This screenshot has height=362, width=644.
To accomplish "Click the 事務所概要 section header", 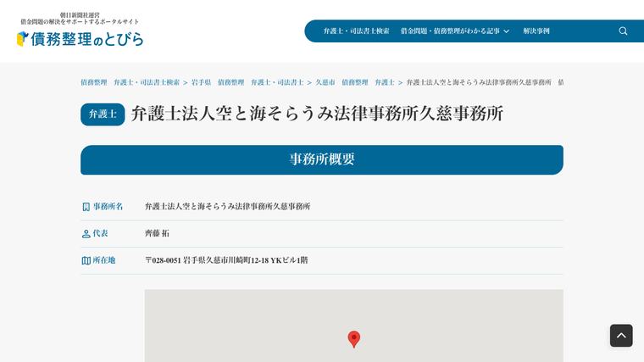I will coord(322,159).
